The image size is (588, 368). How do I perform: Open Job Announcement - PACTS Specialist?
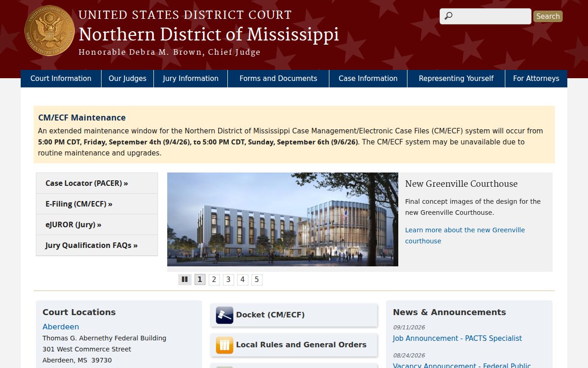[x=457, y=339]
